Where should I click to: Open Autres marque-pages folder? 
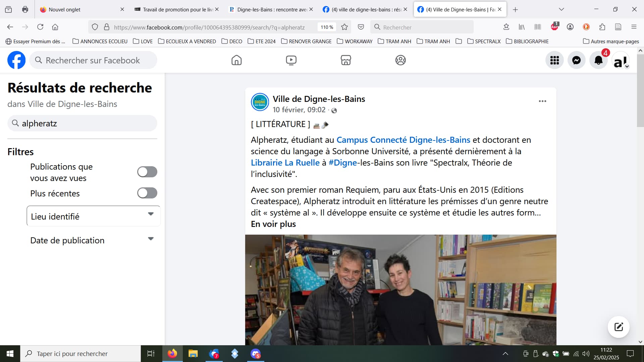611,41
